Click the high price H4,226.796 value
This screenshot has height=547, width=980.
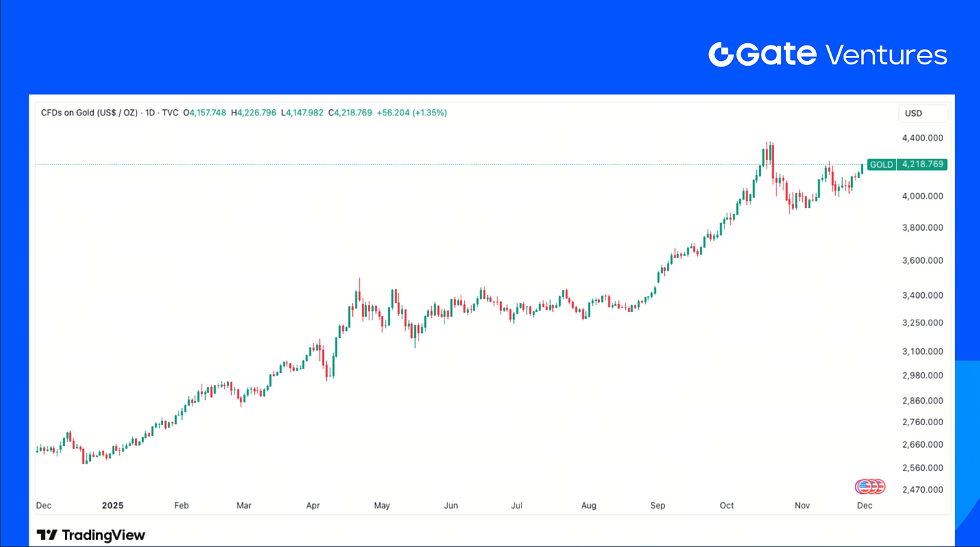coord(253,113)
